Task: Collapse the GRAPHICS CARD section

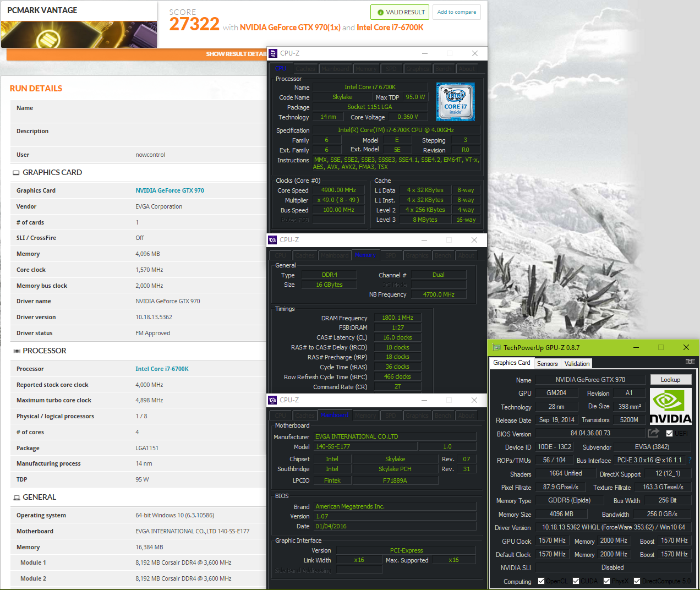Action: click(16, 173)
